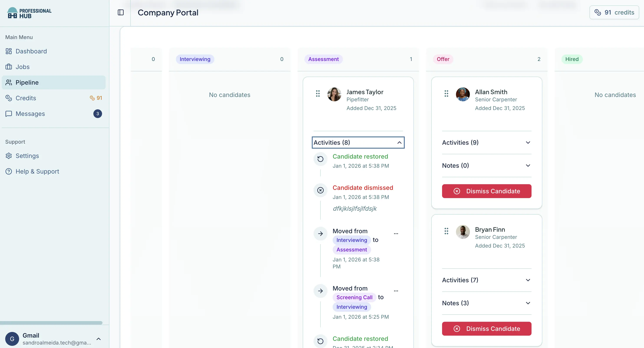Grab James Taylor's drag handle icon
The width and height of the screenshot is (644, 348).
[318, 94]
